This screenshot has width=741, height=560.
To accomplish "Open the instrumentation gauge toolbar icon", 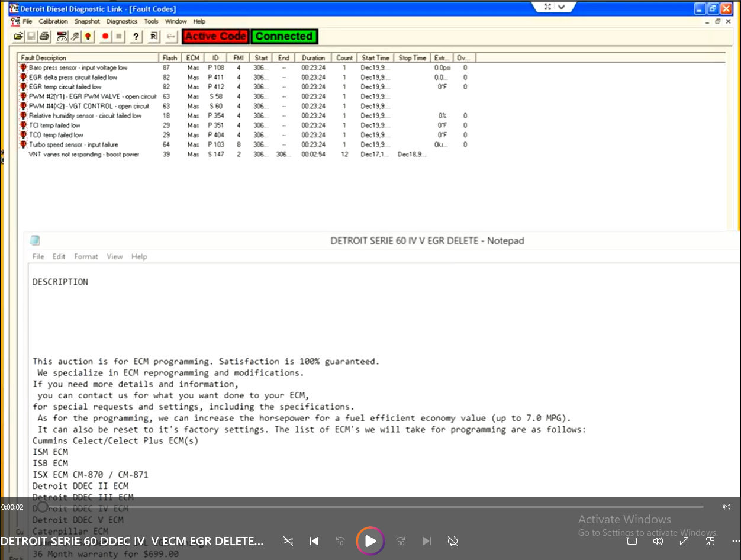I will (62, 37).
